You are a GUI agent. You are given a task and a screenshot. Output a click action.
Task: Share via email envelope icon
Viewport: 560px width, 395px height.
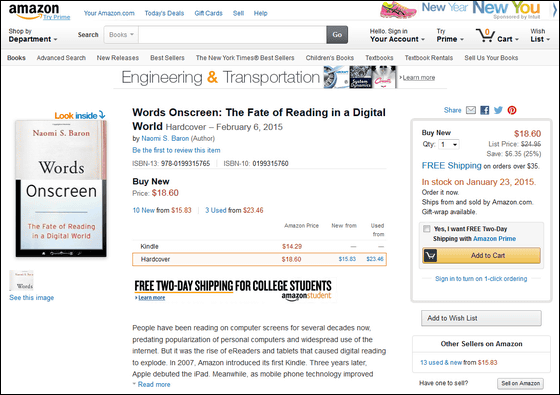click(471, 110)
